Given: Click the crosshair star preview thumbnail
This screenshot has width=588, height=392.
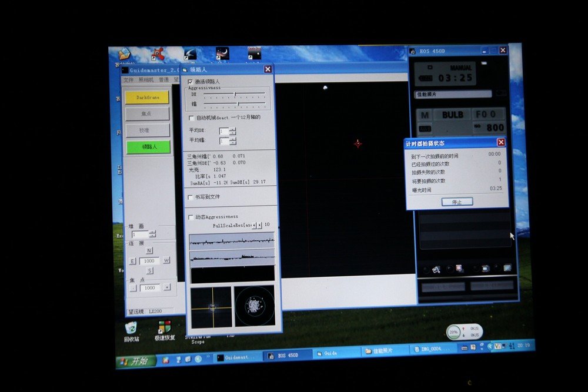Looking at the screenshot, I should point(211,307).
